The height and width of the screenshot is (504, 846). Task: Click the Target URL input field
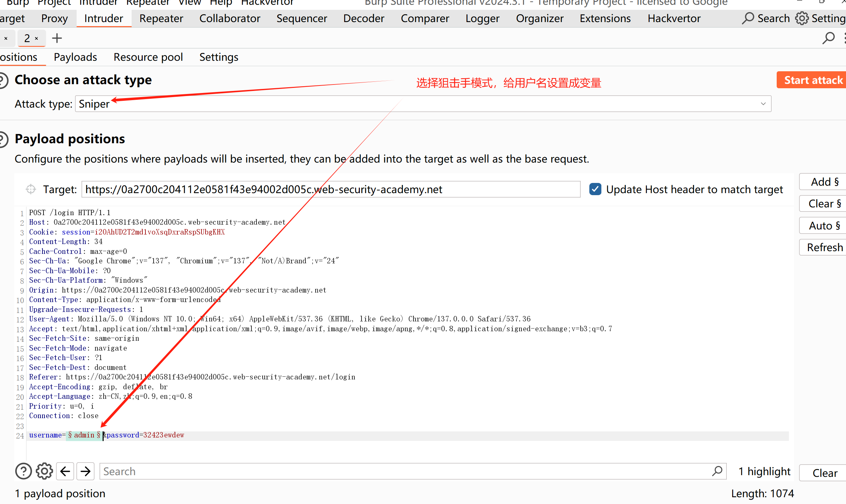[x=330, y=189]
